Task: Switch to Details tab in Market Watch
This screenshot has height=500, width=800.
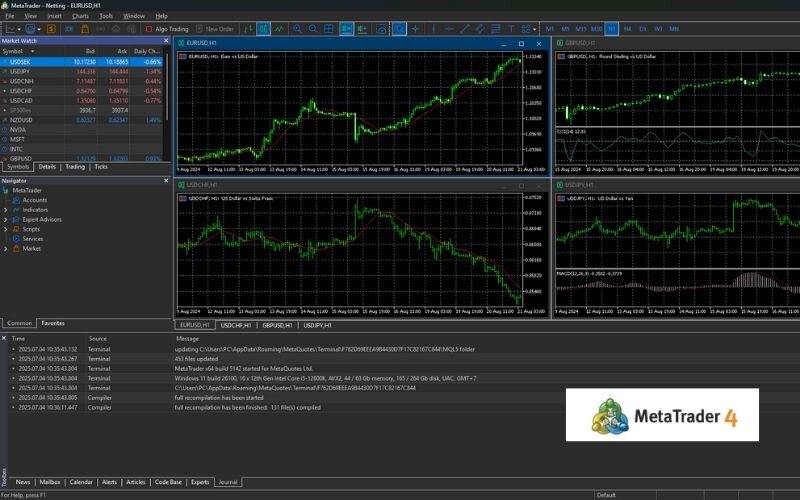Action: pyautogui.click(x=47, y=167)
